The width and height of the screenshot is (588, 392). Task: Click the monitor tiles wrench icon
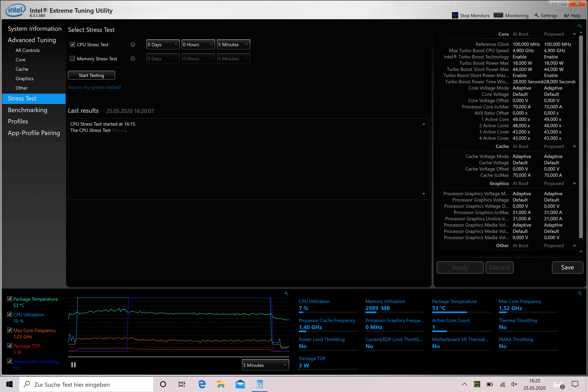coord(580,293)
